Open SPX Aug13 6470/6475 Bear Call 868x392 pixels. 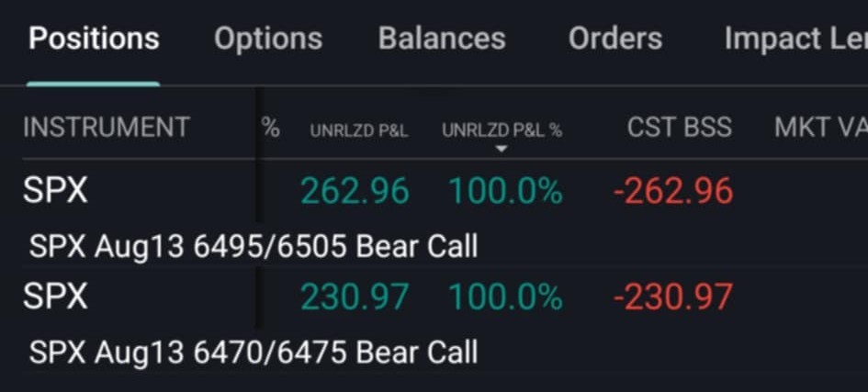[x=253, y=353]
